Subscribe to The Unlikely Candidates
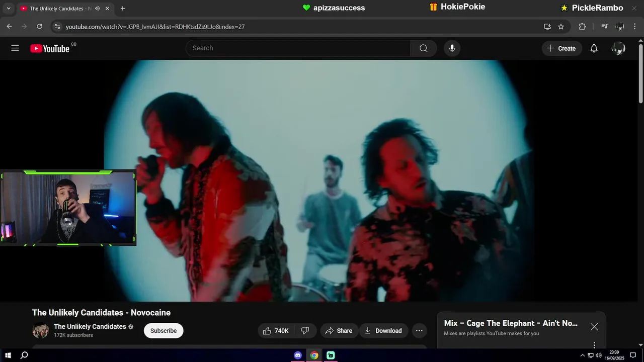This screenshot has width=644, height=362. (164, 330)
